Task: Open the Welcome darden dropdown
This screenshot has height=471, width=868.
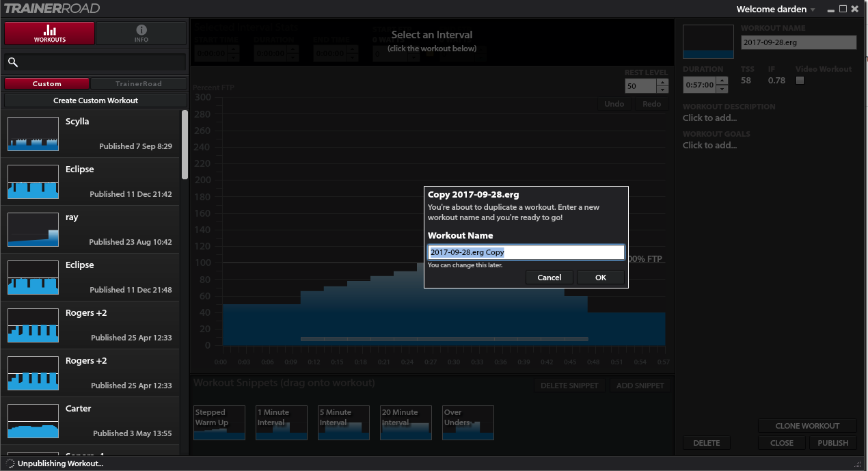Action: (x=776, y=10)
